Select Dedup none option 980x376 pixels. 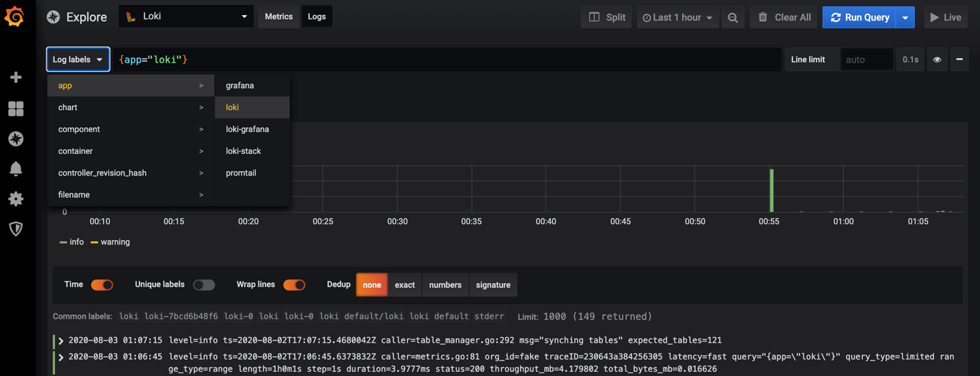[x=372, y=284]
